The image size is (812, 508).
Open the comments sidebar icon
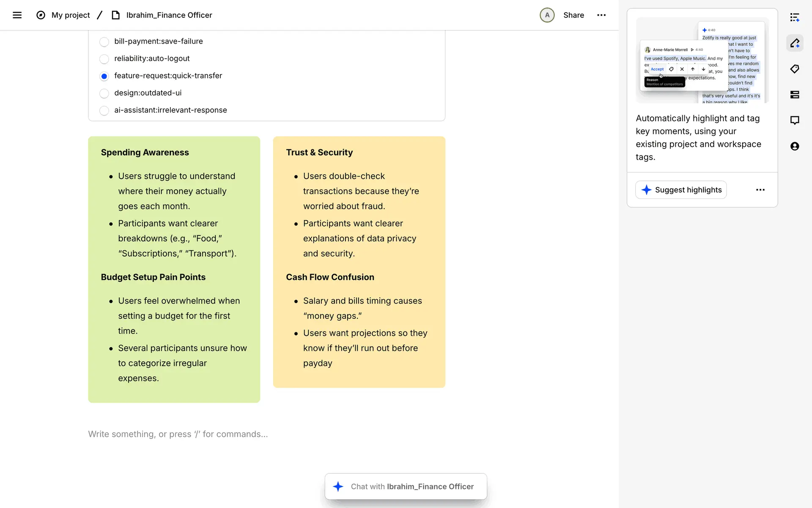click(x=795, y=121)
